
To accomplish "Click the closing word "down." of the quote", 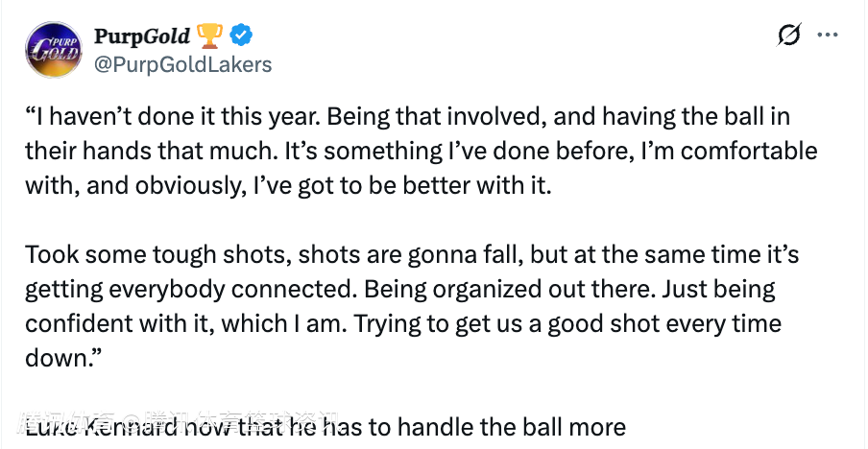I will pyautogui.click(x=60, y=357).
